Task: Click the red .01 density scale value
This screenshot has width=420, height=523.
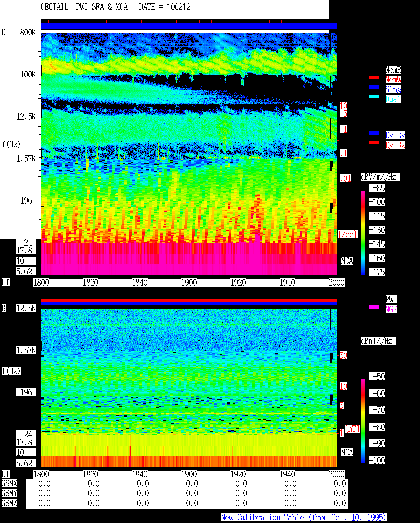Action: click(x=345, y=179)
